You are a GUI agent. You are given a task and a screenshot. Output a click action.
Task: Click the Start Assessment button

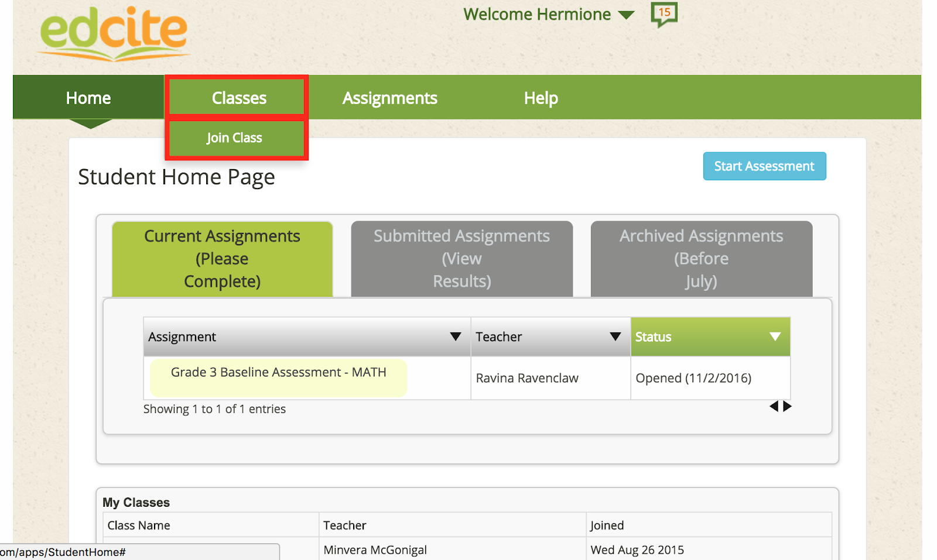point(764,166)
